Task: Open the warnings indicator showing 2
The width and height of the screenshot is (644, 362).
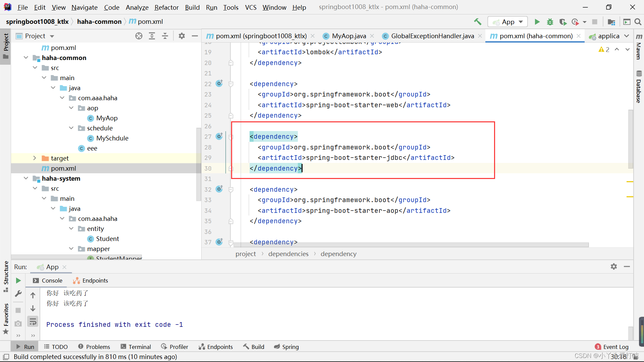Action: (x=604, y=50)
